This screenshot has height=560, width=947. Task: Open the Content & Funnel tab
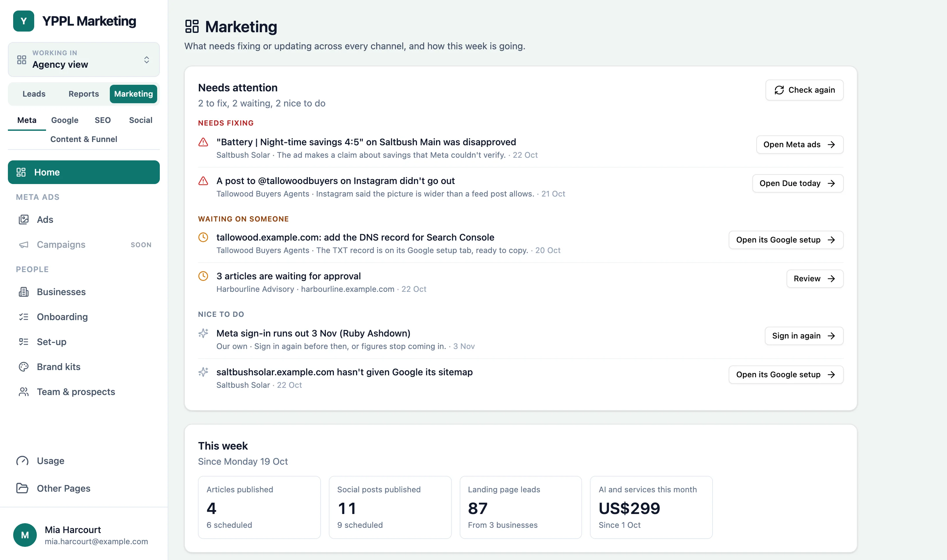84,139
